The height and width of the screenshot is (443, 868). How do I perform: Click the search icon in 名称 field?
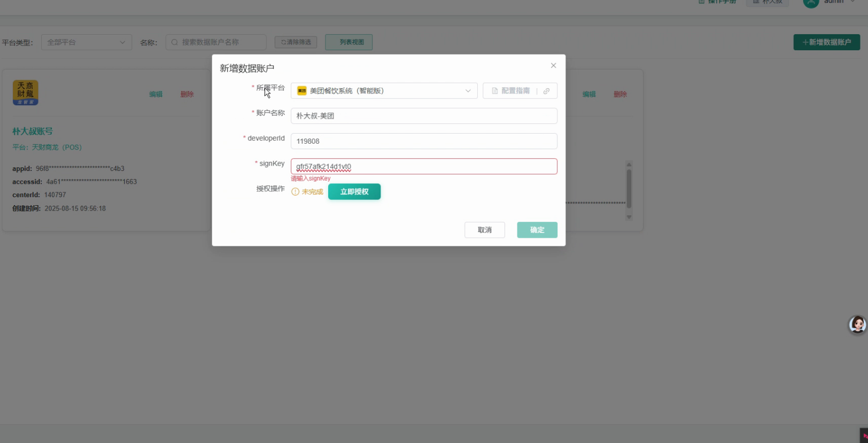175,42
